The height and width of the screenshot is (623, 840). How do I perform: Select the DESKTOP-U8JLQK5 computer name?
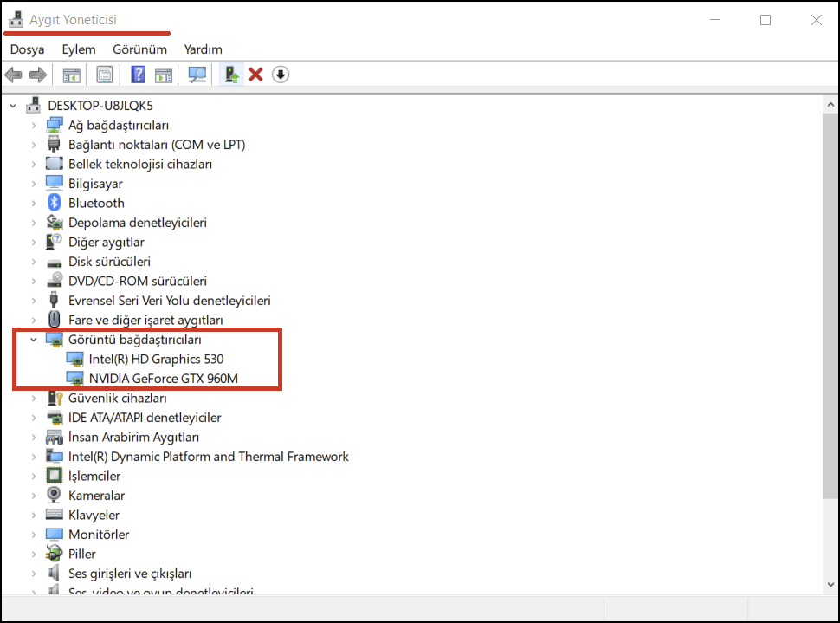100,106
